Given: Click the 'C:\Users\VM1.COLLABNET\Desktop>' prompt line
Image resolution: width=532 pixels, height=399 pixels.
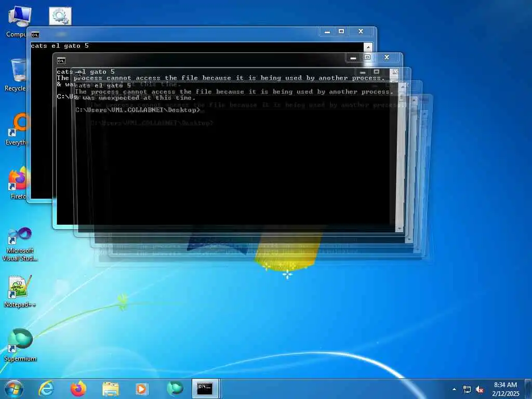Looking at the screenshot, I should click(137, 110).
